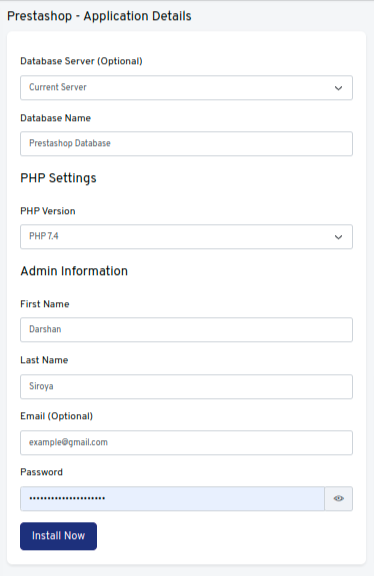Click the "First Name" label
Screen dimensions: 374x576
point(45,304)
